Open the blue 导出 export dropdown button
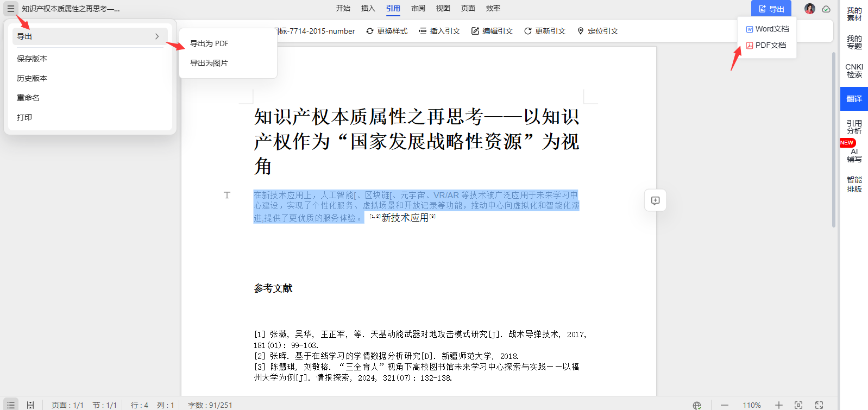Screen dimensions: 868x410 click(771, 9)
